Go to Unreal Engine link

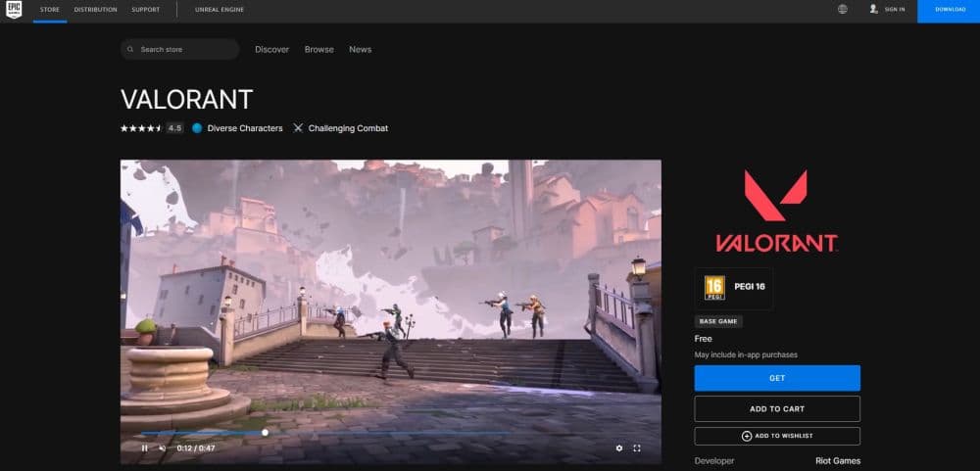[x=220, y=10]
